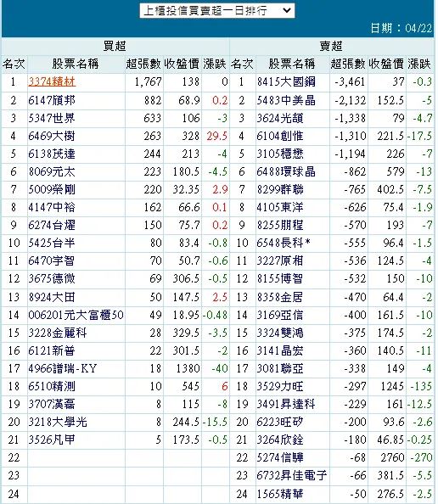
Task: Open the 3707漢磊 stock link
Action: (x=52, y=404)
